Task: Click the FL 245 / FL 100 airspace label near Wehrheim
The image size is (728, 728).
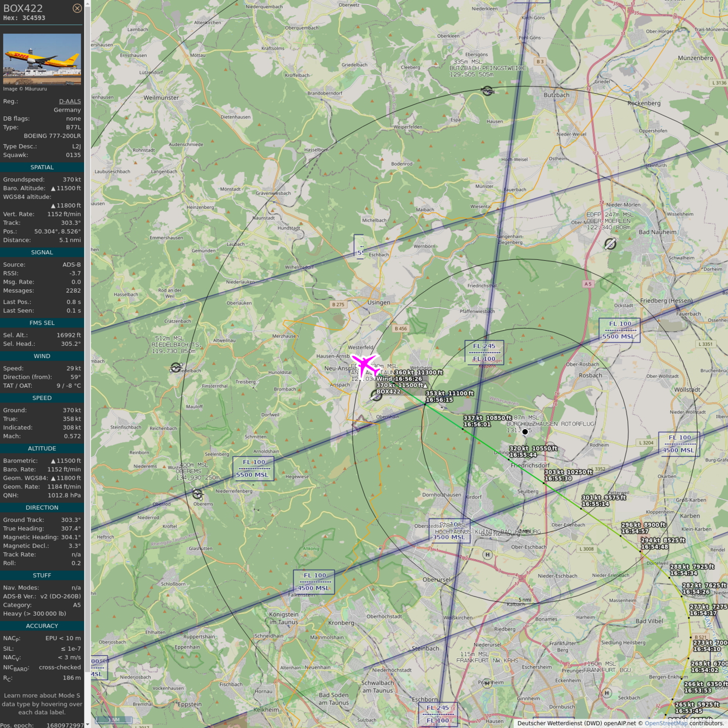Action: pyautogui.click(x=484, y=352)
